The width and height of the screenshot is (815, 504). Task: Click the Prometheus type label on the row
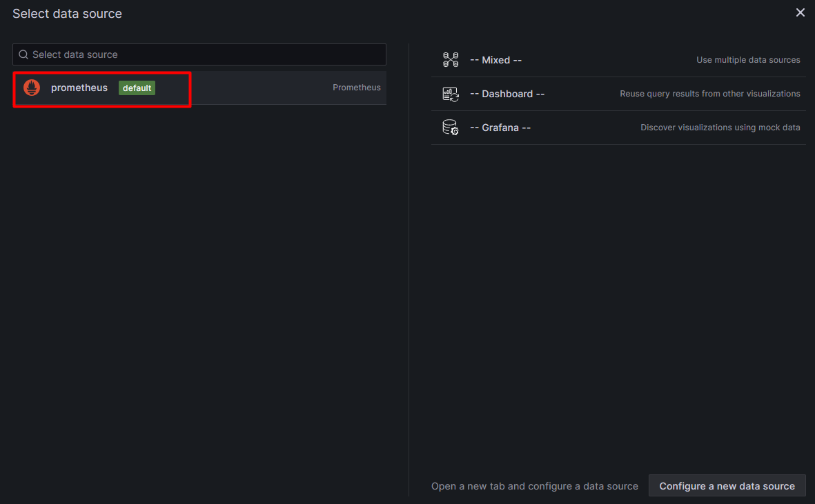pyautogui.click(x=357, y=88)
